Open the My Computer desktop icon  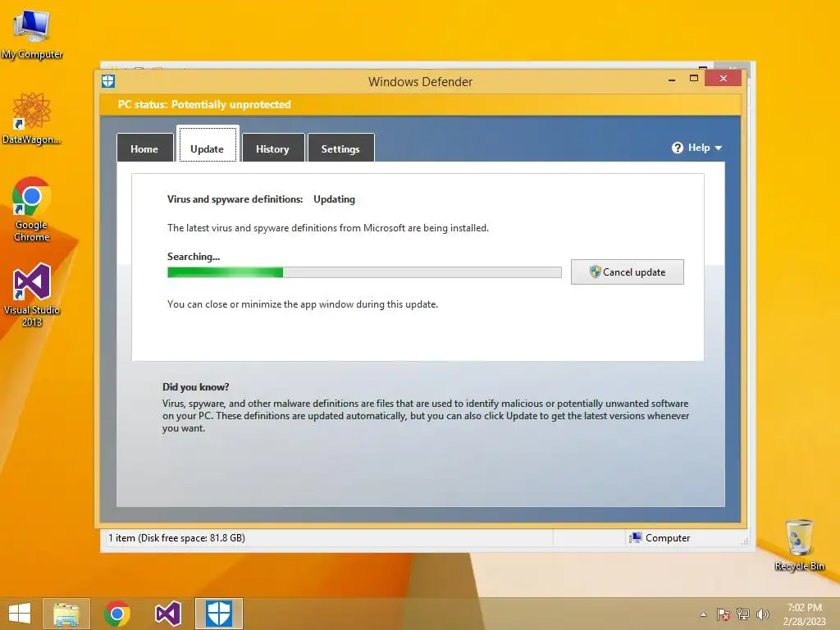32,33
